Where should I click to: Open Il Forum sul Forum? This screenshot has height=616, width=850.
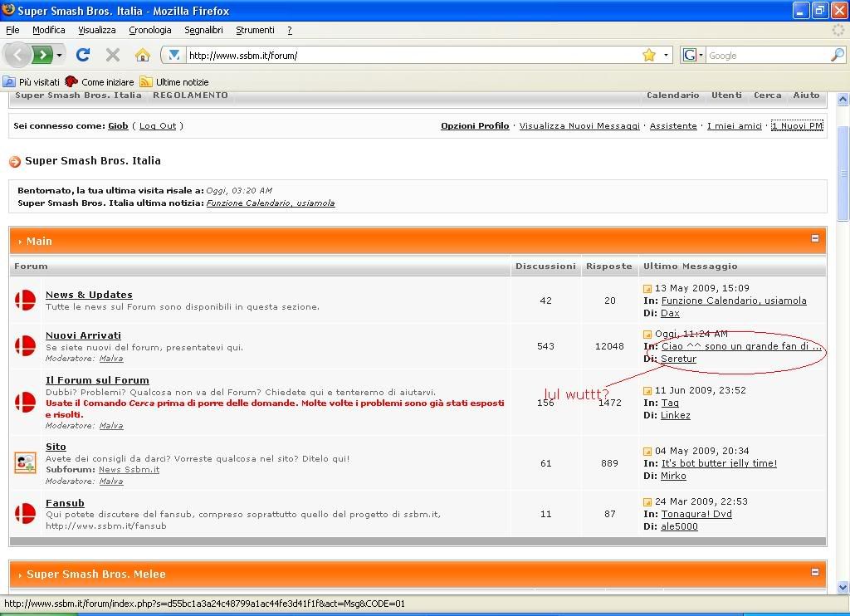click(98, 380)
